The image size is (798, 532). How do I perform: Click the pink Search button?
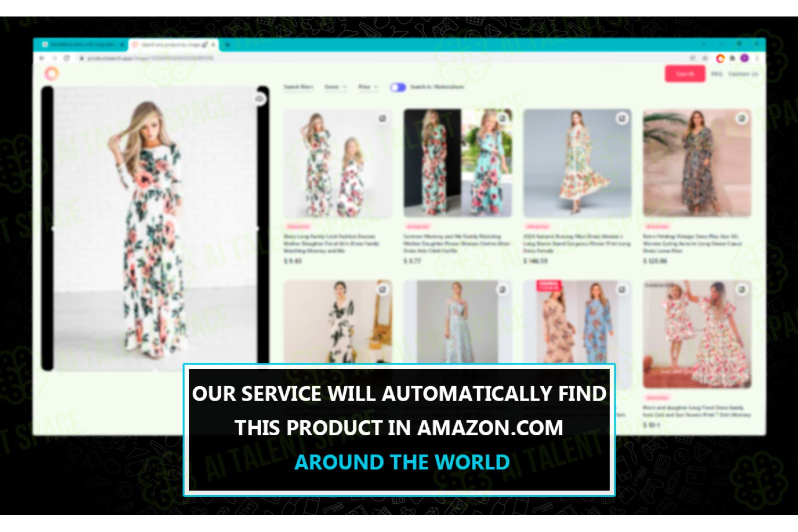tap(685, 74)
